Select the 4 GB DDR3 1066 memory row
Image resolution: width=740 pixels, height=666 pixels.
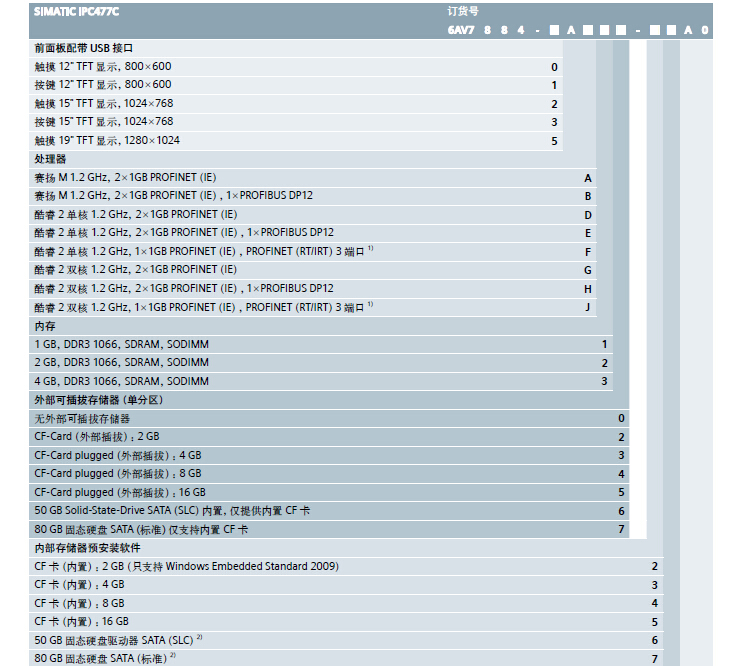pos(122,381)
